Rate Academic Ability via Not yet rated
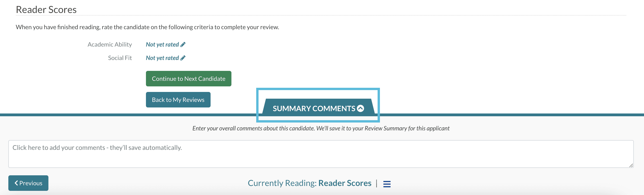644x195 pixels. pyautogui.click(x=162, y=44)
